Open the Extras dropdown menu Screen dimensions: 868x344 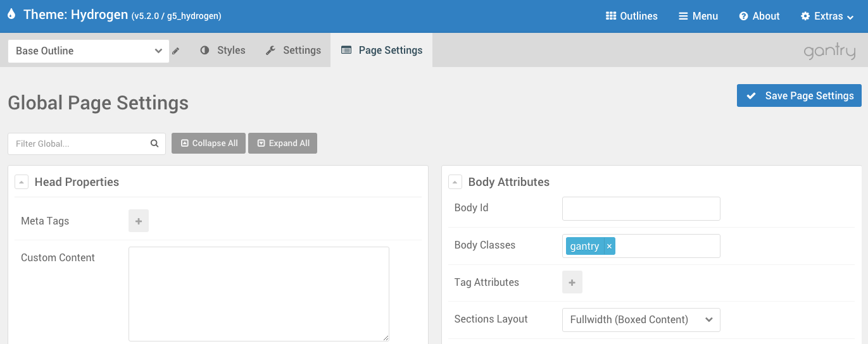[827, 16]
